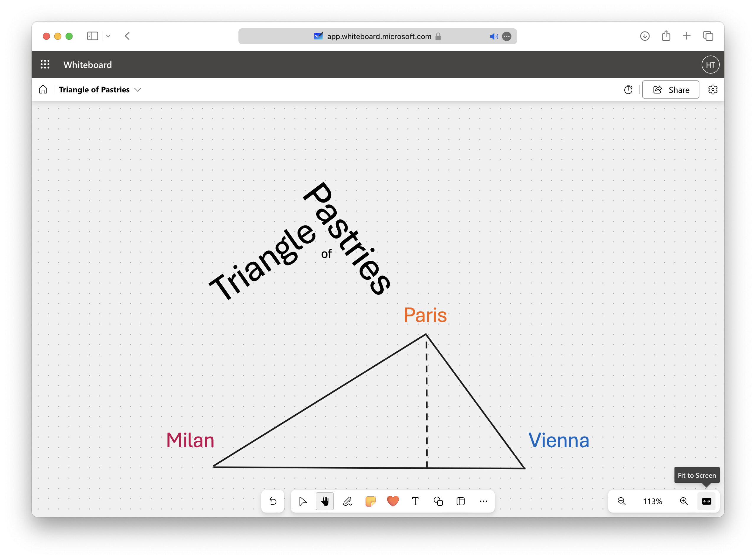This screenshot has height=559, width=756.
Task: Show Safari tab overview
Action: 708,36
